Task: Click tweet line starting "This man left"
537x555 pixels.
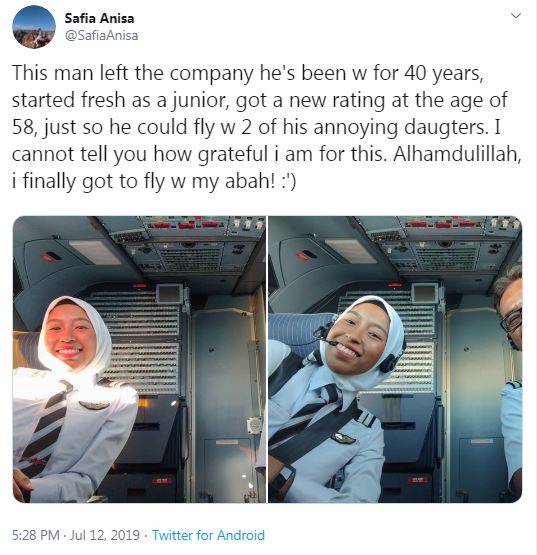Action: coord(248,74)
